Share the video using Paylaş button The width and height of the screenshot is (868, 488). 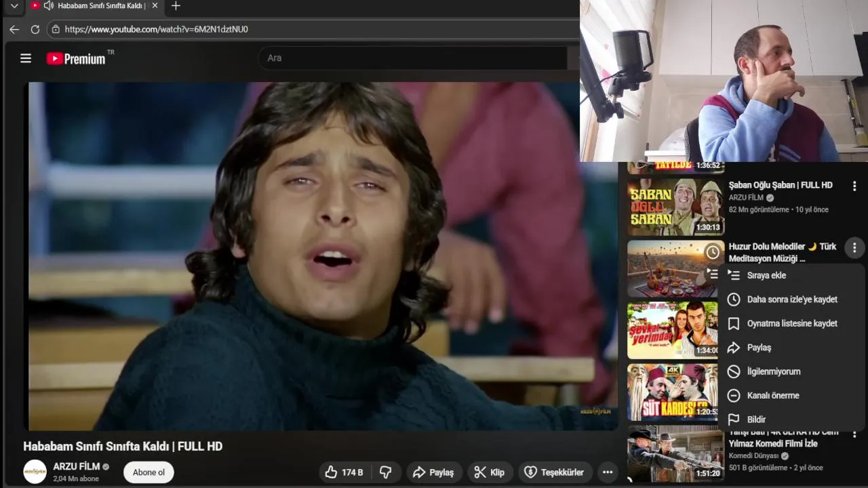(434, 472)
